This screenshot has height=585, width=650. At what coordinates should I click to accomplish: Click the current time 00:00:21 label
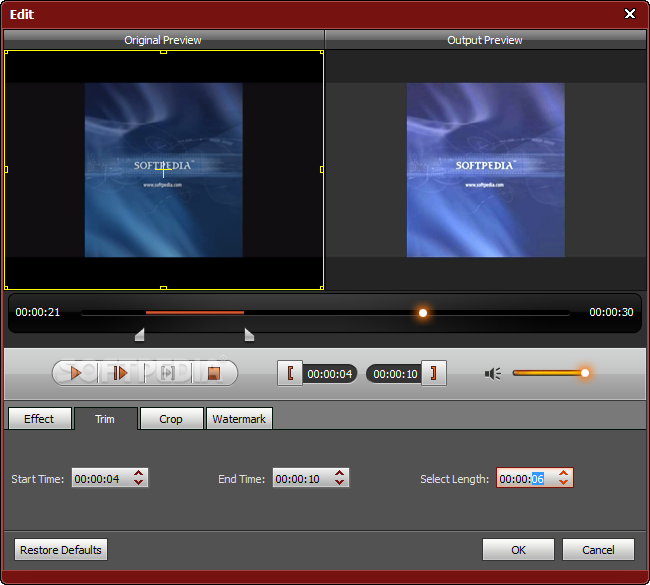38,312
